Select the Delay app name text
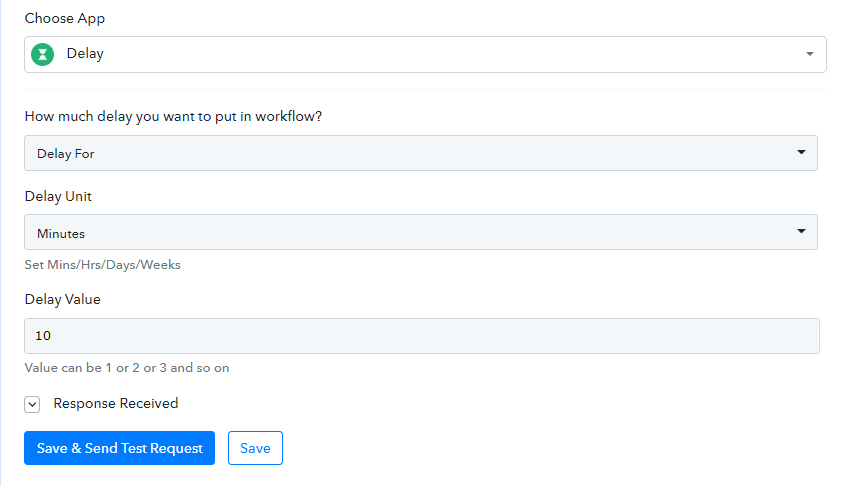This screenshot has width=849, height=486. pos(85,54)
